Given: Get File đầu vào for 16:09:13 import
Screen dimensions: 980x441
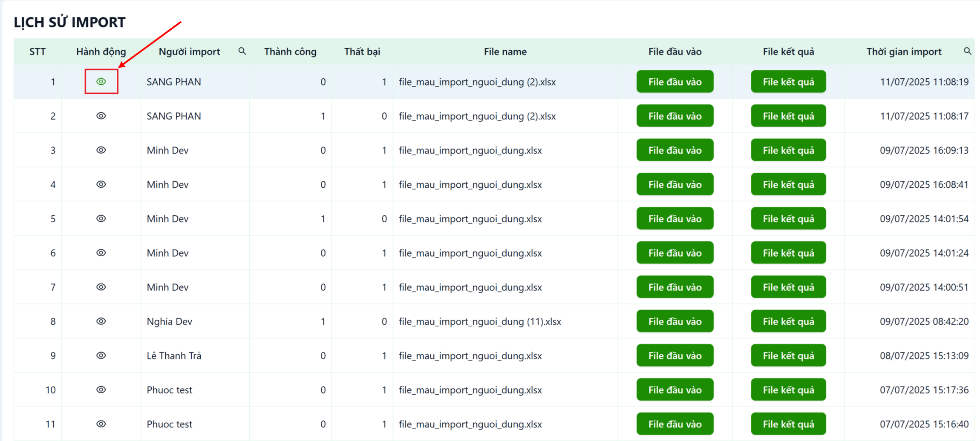Looking at the screenshot, I should [675, 150].
